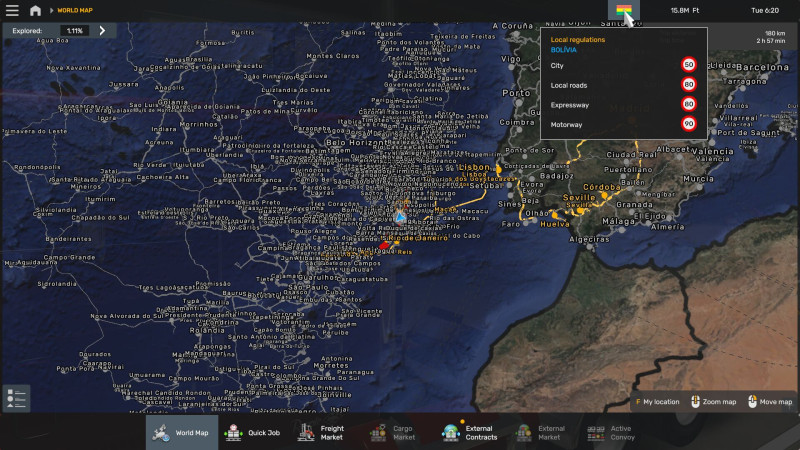Viewport: 800px width, 450px height.
Task: Click the Move map mouse hint
Action: click(770, 402)
